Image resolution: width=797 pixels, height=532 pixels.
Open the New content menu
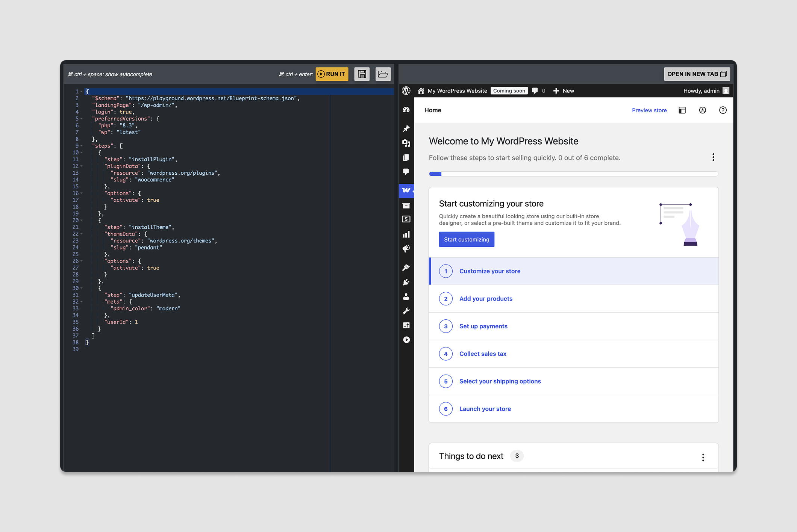pyautogui.click(x=564, y=91)
